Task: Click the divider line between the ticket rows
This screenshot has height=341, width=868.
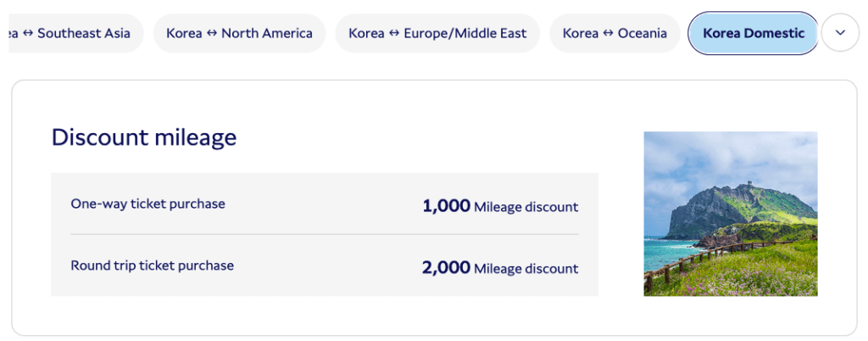Action: [x=325, y=234]
